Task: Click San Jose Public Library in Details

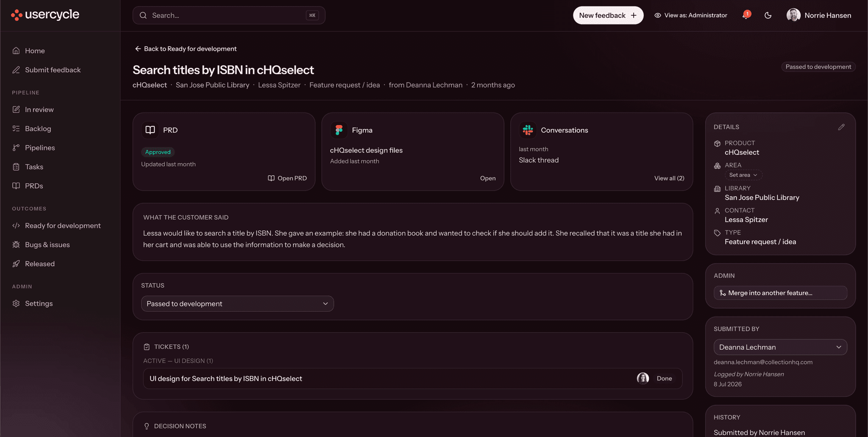Action: click(x=762, y=198)
